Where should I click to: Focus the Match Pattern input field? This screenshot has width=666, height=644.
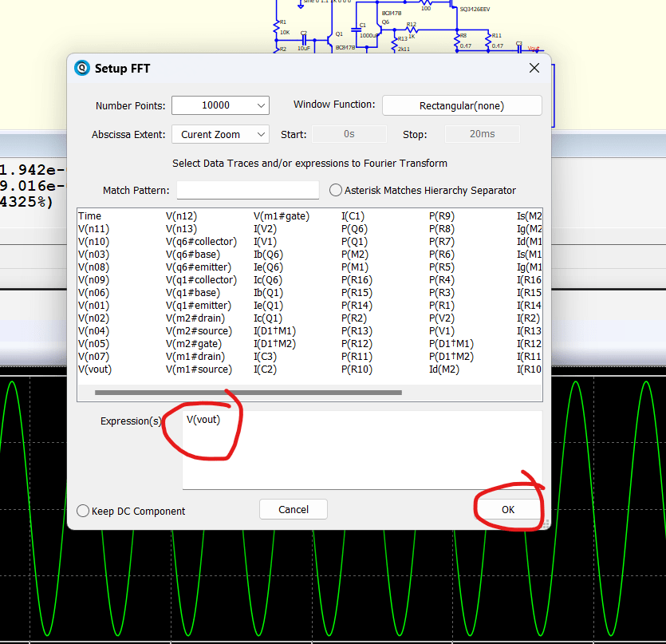[247, 190]
